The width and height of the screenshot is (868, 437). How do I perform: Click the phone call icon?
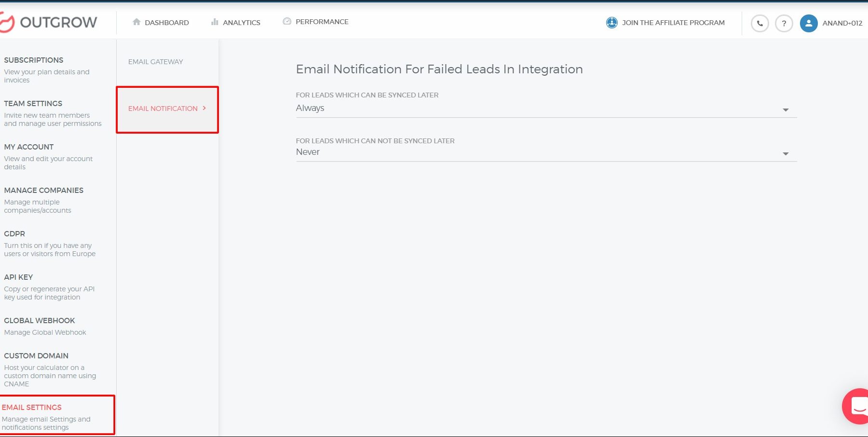tap(759, 23)
